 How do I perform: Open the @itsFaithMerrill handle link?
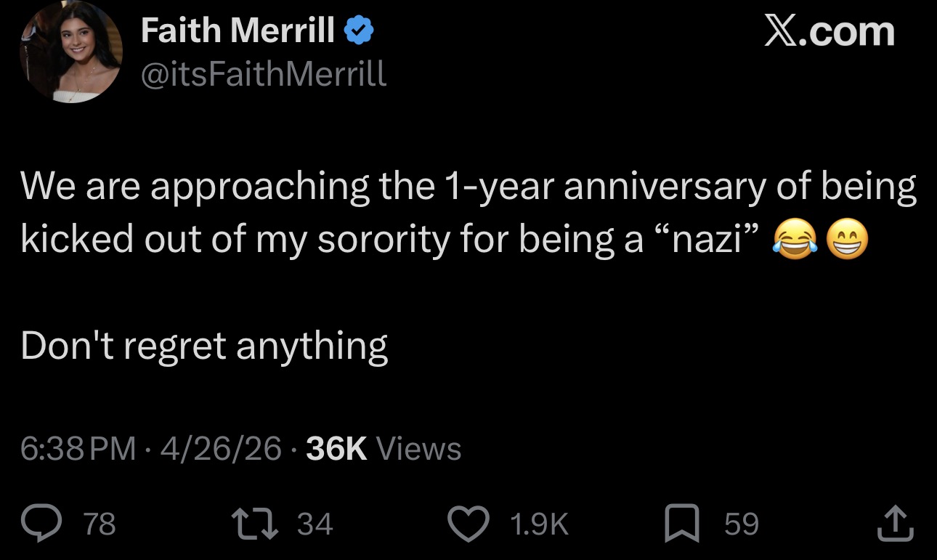coord(263,74)
